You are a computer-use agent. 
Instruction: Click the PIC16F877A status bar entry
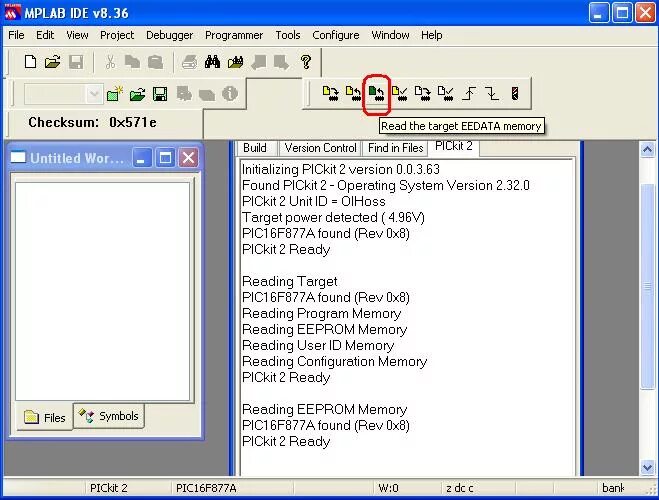(x=206, y=488)
